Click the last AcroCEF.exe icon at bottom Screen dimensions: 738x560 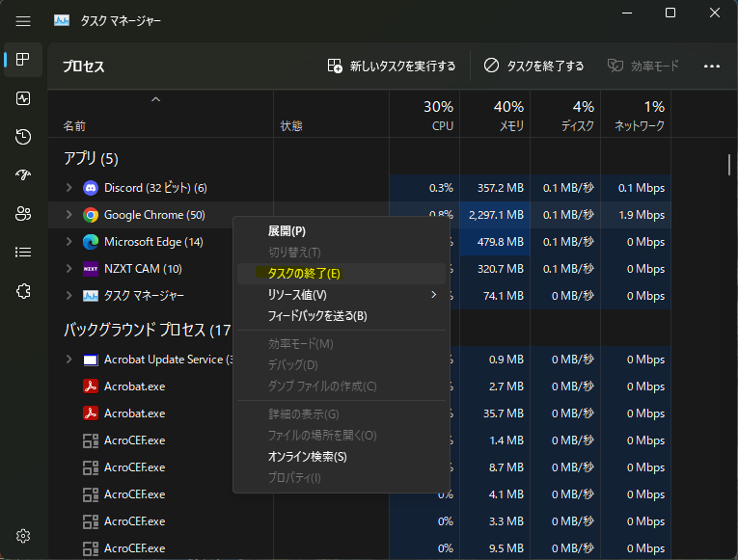[x=91, y=548]
